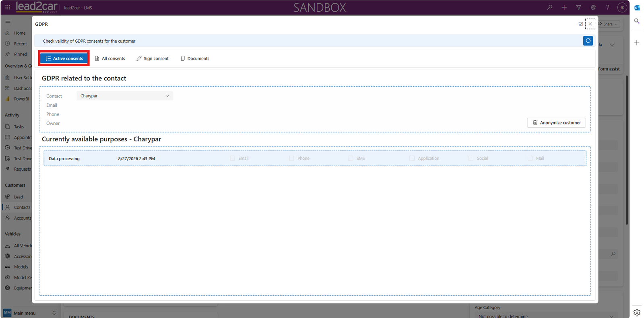Click the help question mark icon

pyautogui.click(x=607, y=7)
